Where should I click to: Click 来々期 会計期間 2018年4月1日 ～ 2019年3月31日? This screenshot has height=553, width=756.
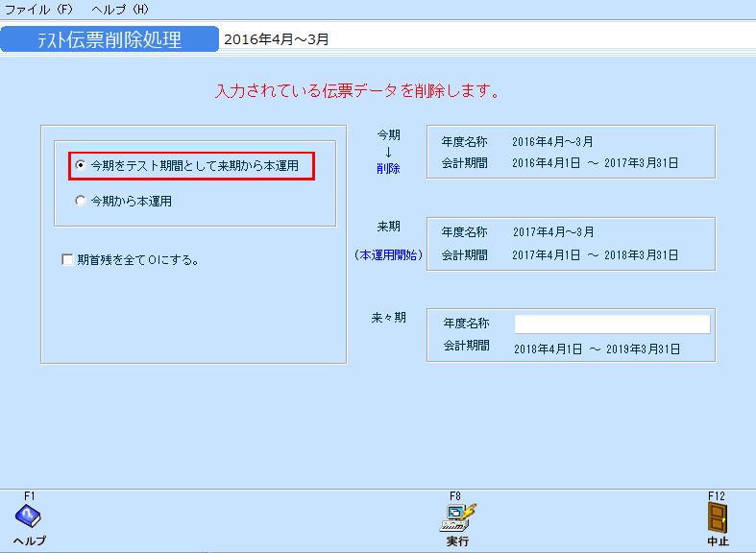tap(597, 349)
